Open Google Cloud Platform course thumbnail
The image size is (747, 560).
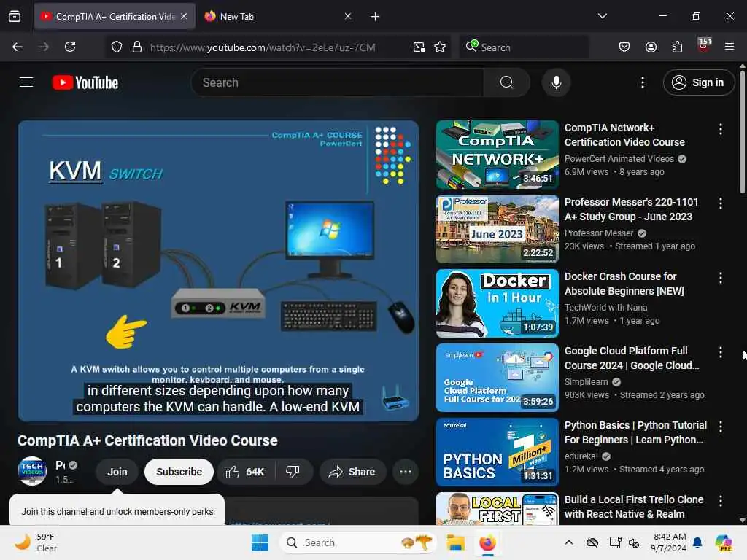coord(497,378)
